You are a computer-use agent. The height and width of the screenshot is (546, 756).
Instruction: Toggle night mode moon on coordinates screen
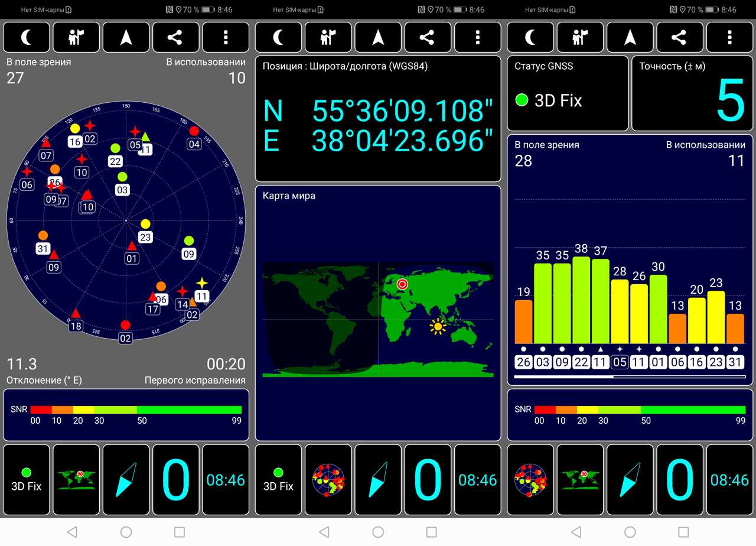[279, 37]
